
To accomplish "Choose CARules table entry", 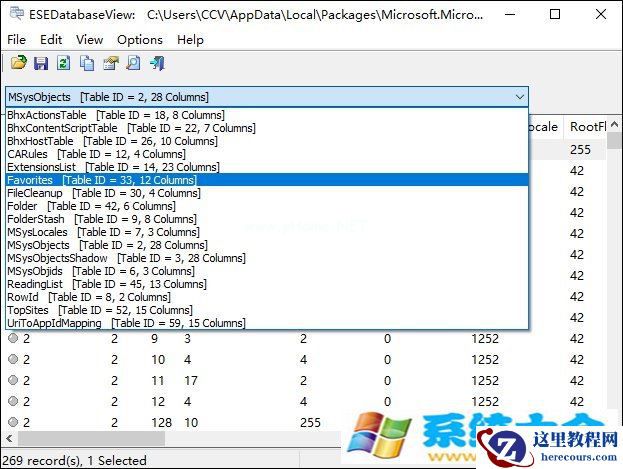I will click(x=267, y=154).
